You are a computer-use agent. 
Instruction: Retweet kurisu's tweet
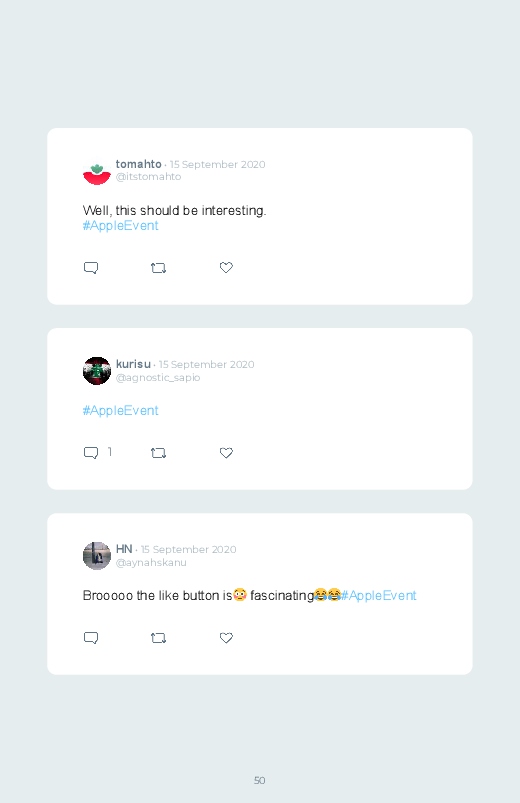pyautogui.click(x=158, y=453)
